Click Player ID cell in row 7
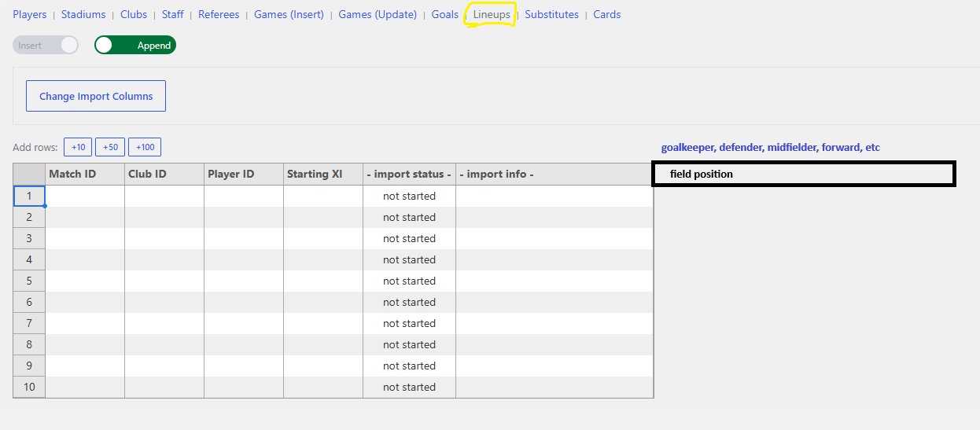Image resolution: width=980 pixels, height=430 pixels. click(x=244, y=323)
